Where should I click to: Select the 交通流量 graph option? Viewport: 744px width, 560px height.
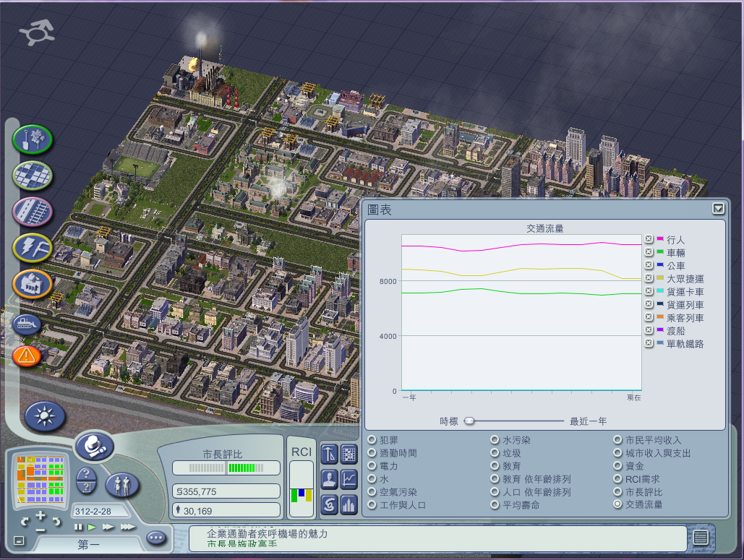click(617, 504)
